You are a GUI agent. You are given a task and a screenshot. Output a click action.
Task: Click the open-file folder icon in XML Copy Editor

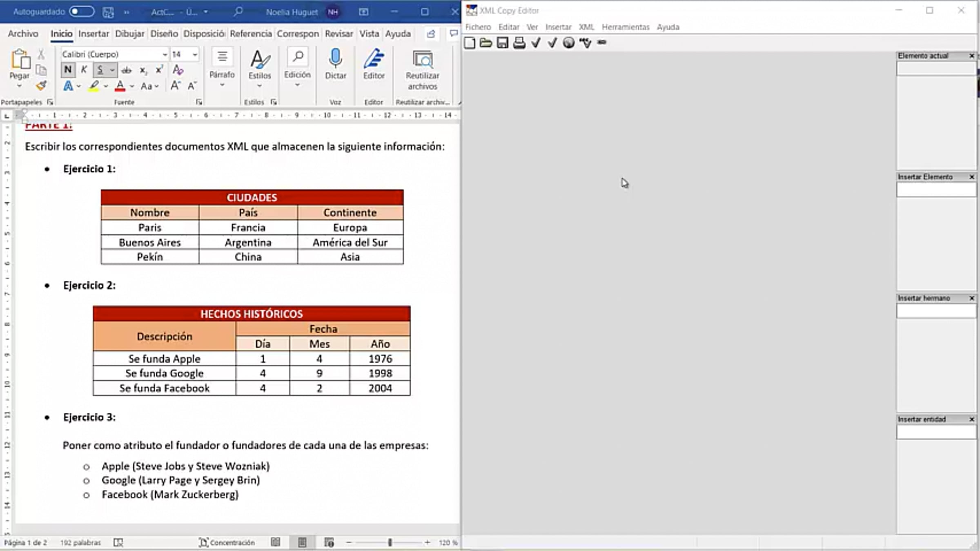486,42
